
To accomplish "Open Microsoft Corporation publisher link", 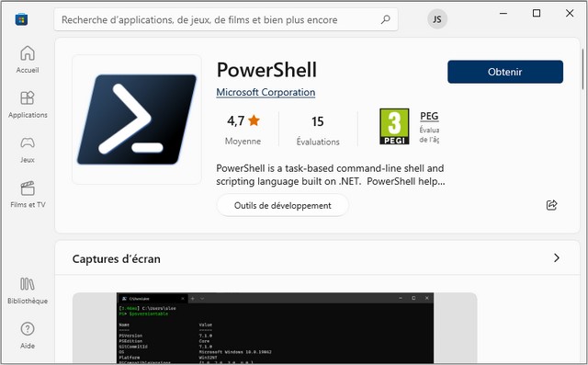I will pyautogui.click(x=266, y=92).
